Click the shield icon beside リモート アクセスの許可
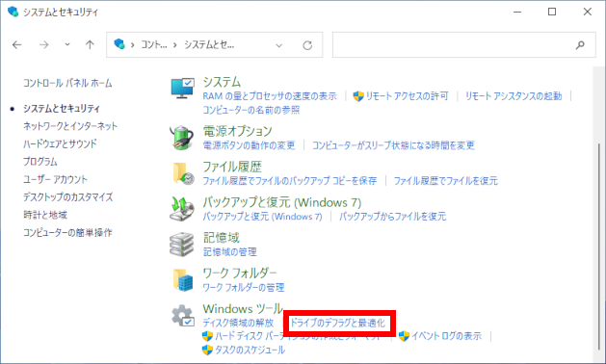606x364 pixels. [x=358, y=96]
